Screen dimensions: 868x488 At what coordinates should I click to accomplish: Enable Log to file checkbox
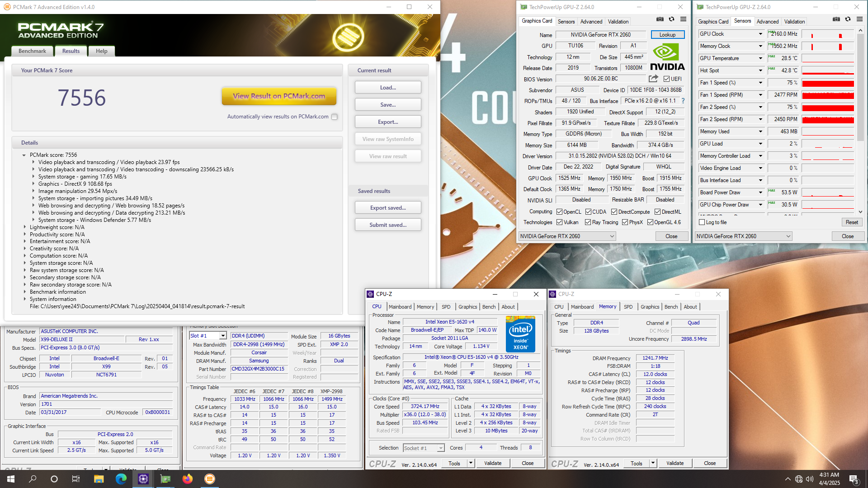coord(702,222)
